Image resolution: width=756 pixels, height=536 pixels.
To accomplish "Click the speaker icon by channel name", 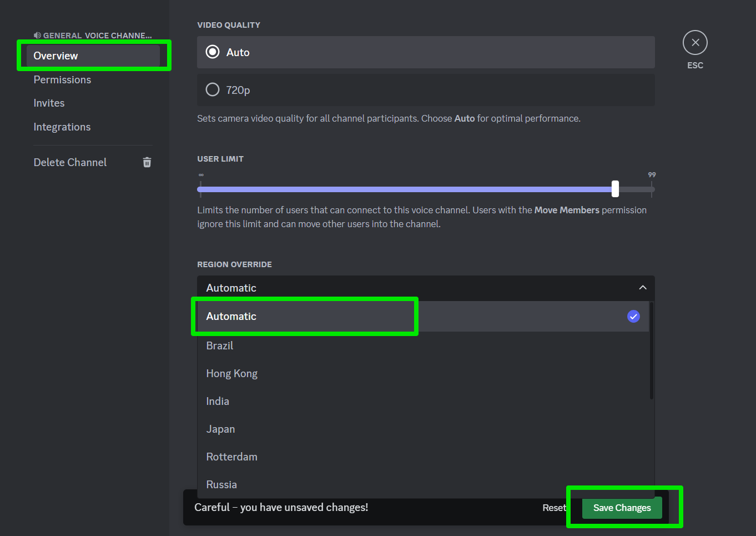I will click(37, 36).
